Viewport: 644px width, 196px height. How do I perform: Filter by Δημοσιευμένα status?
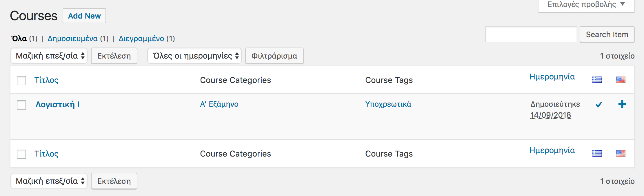pos(72,39)
